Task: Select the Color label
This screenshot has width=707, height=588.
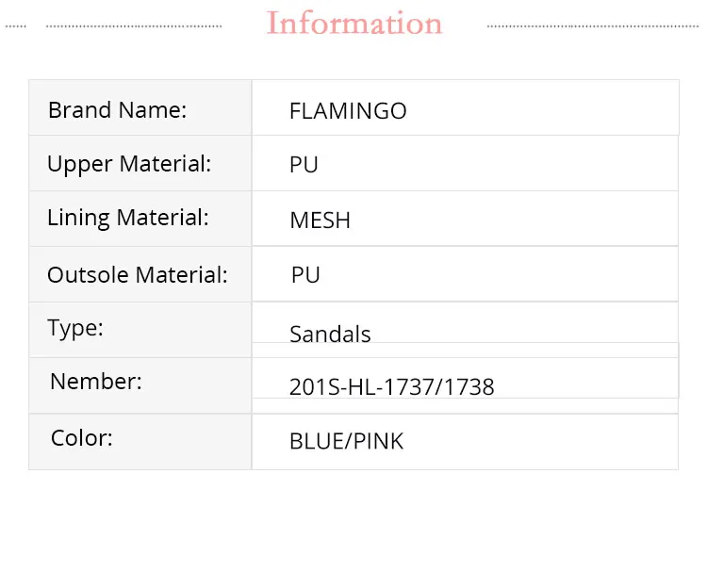Action: [x=82, y=438]
